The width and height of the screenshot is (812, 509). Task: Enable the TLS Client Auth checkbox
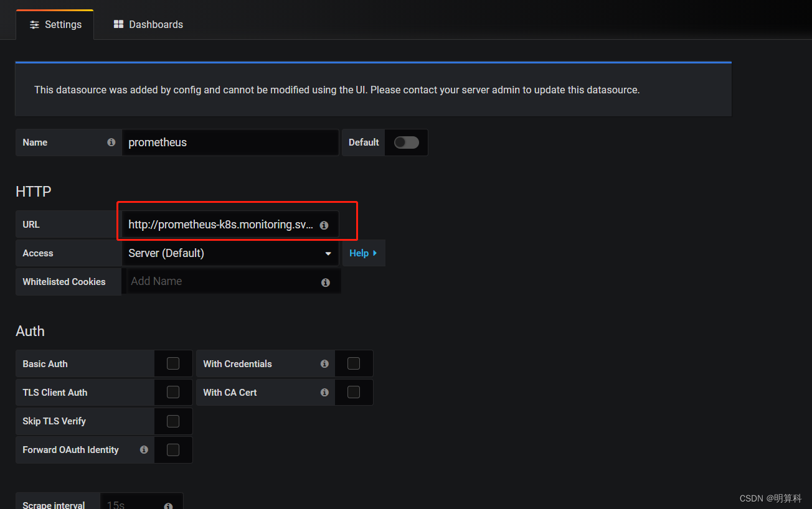[x=173, y=392]
